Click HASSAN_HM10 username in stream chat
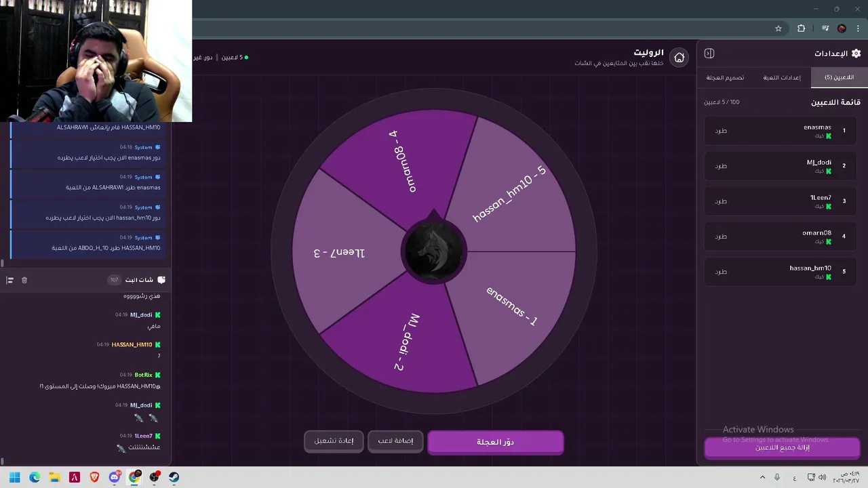 coord(132,345)
